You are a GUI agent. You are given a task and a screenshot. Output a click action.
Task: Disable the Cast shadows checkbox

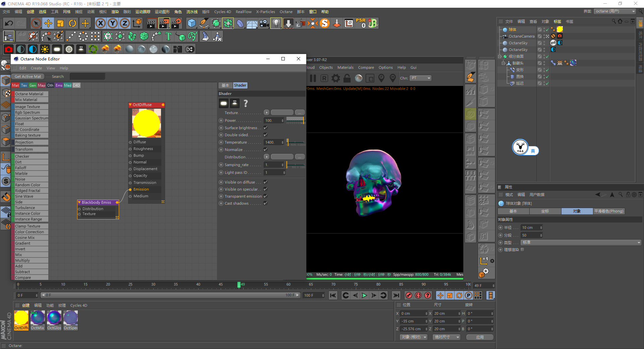tap(265, 203)
